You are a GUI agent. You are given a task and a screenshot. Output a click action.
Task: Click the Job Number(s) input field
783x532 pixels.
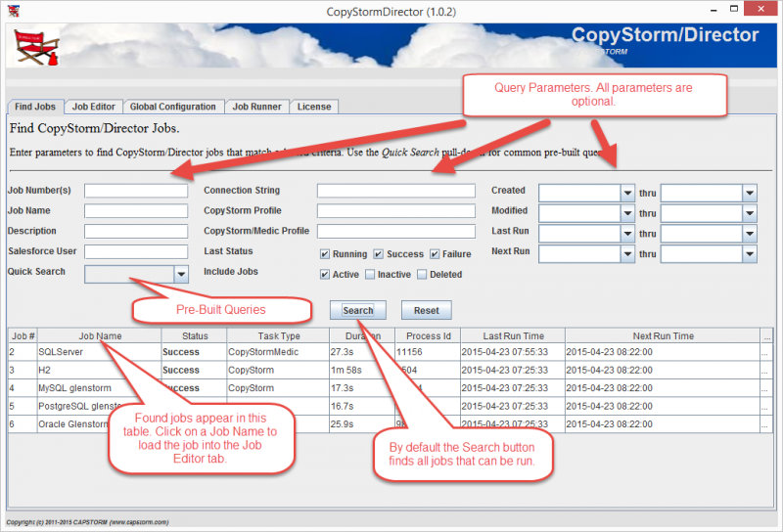tap(135, 191)
